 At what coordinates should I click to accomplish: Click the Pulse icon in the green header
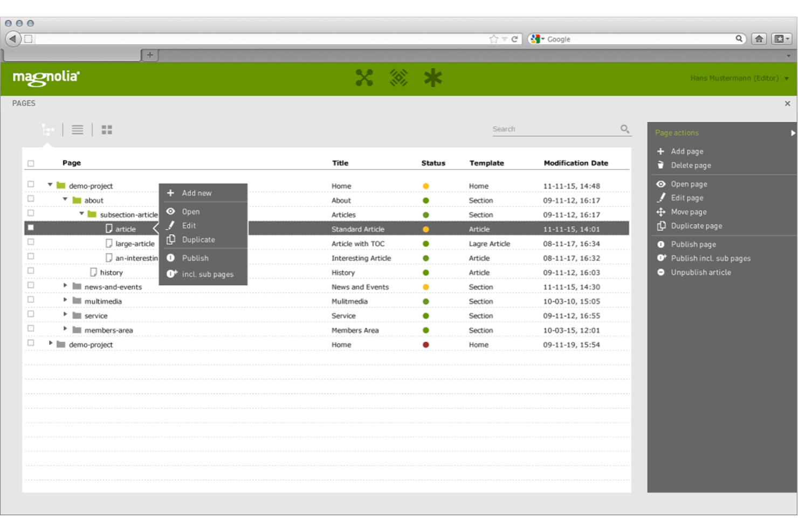[398, 78]
